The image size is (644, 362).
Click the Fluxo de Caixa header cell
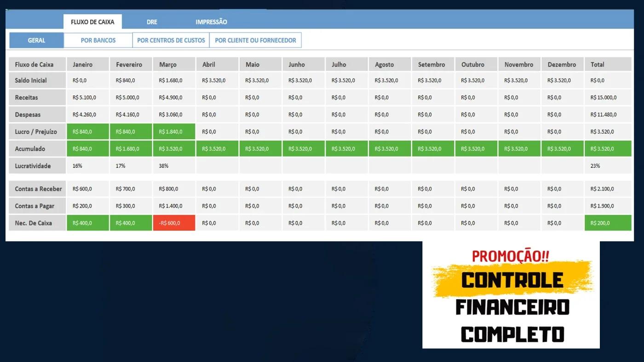click(x=37, y=64)
